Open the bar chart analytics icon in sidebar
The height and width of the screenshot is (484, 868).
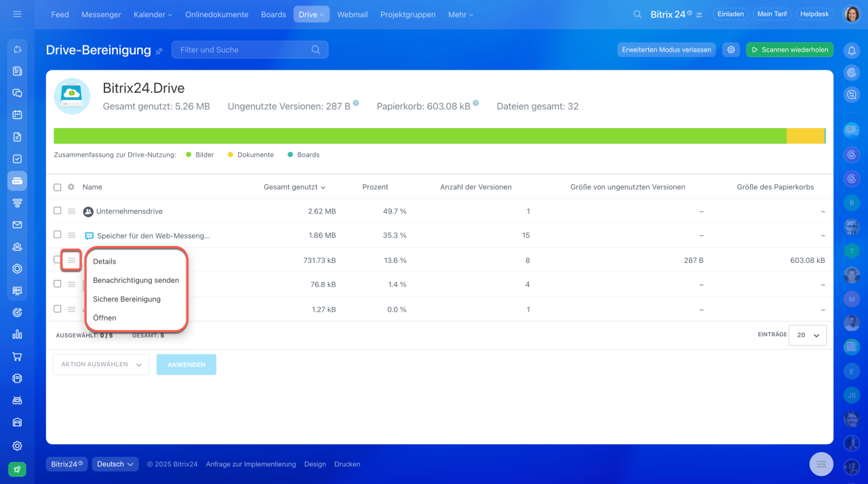(x=18, y=334)
